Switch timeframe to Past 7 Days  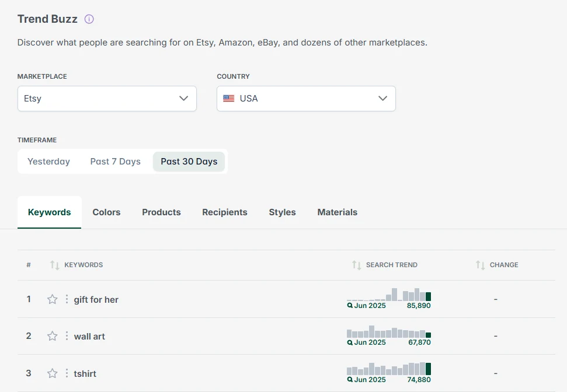pos(115,161)
